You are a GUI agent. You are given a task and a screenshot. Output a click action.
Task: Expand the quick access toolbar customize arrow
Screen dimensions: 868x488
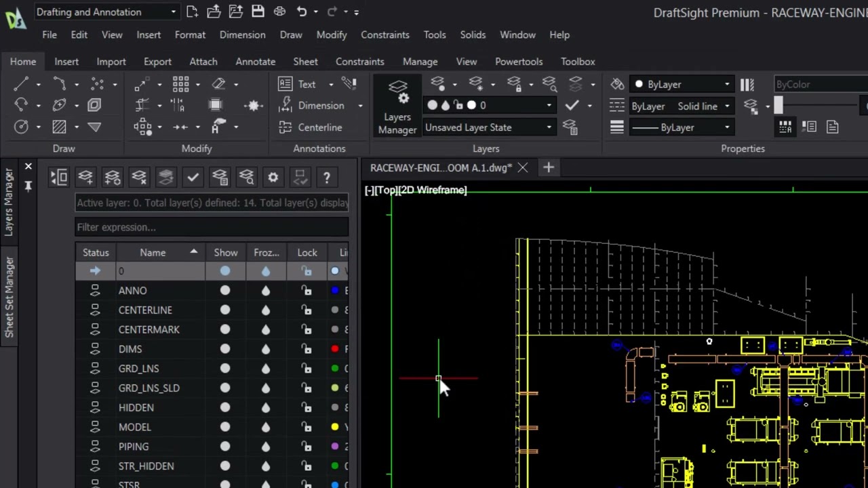click(357, 12)
